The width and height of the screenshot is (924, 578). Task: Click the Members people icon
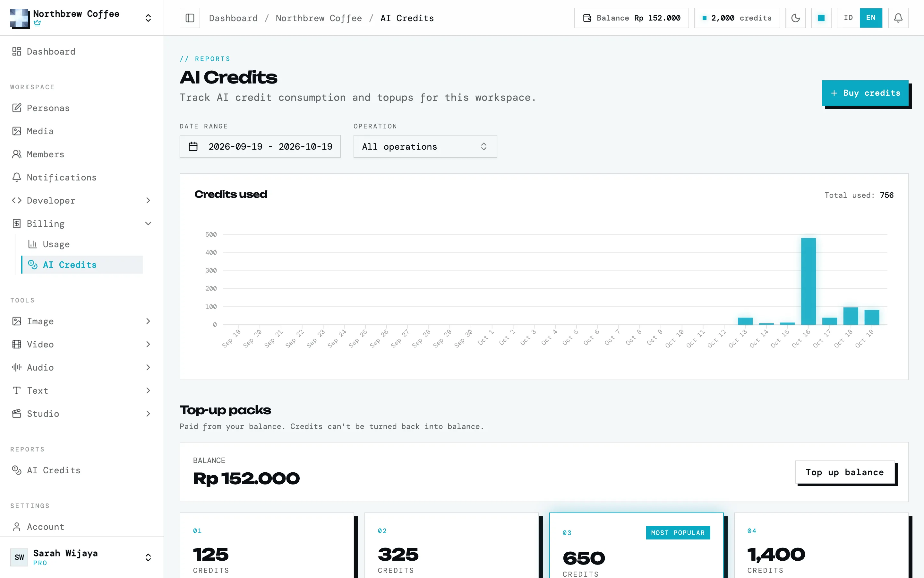pyautogui.click(x=16, y=154)
